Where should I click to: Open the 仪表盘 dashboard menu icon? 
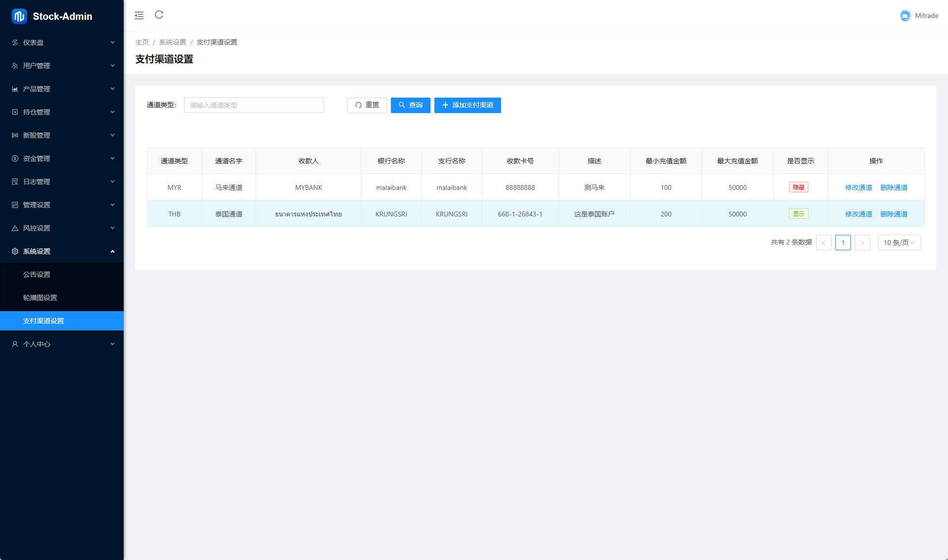point(15,43)
